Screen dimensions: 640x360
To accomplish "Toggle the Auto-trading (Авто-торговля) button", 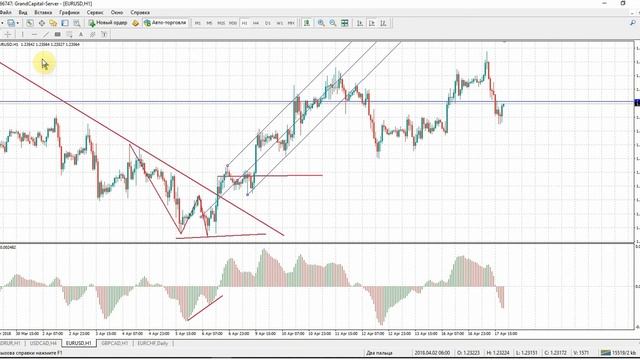I will coord(165,23).
